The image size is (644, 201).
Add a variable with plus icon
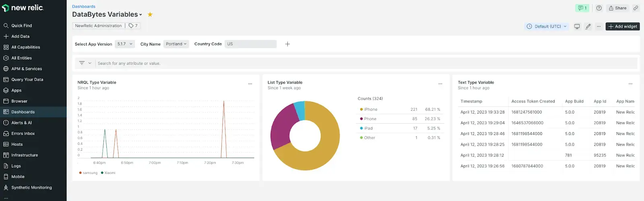click(287, 44)
